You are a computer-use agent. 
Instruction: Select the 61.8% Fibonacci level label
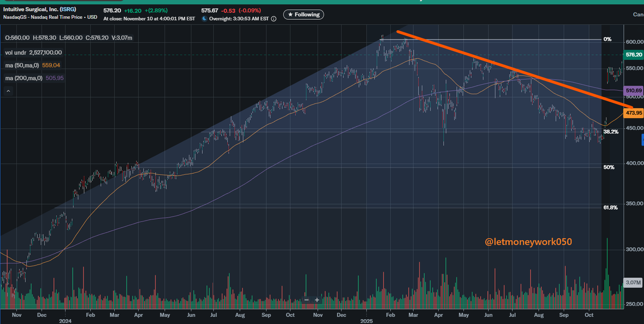click(611, 207)
